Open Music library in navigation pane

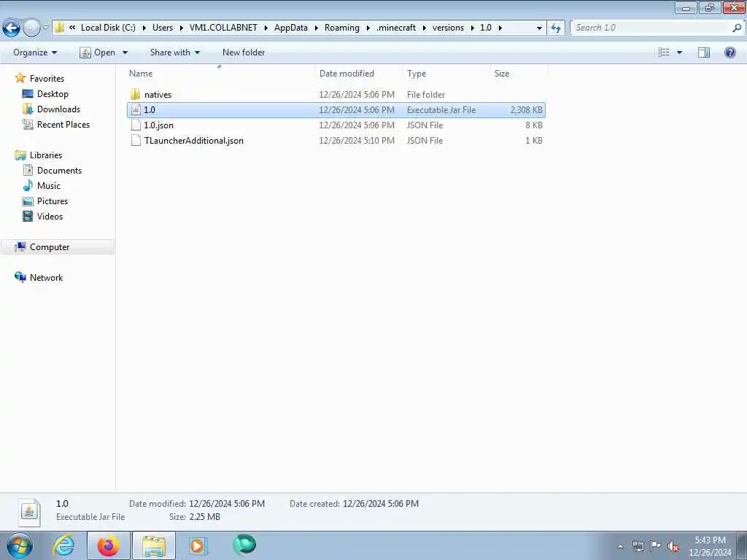[49, 186]
